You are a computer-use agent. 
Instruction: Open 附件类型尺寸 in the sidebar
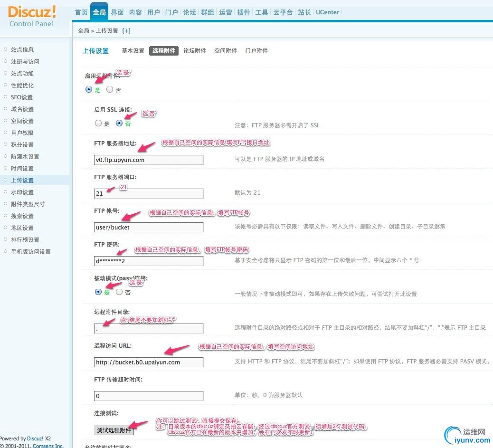pos(28,204)
